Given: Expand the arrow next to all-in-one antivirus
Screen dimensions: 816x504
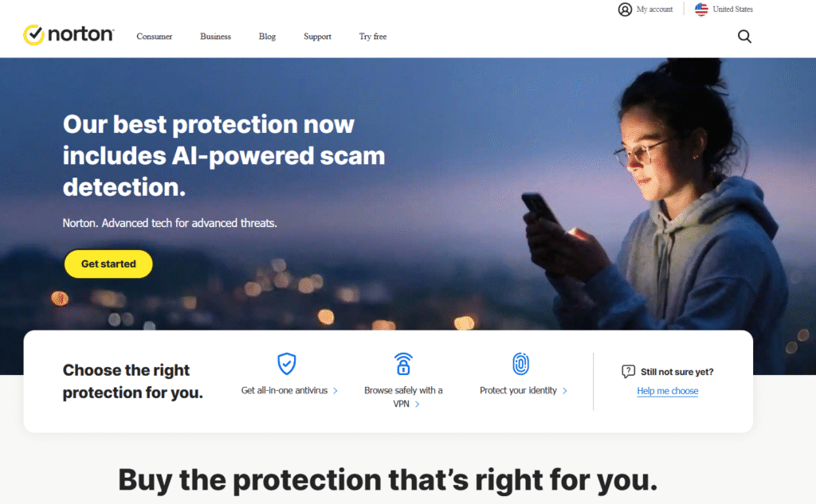Looking at the screenshot, I should click(335, 391).
